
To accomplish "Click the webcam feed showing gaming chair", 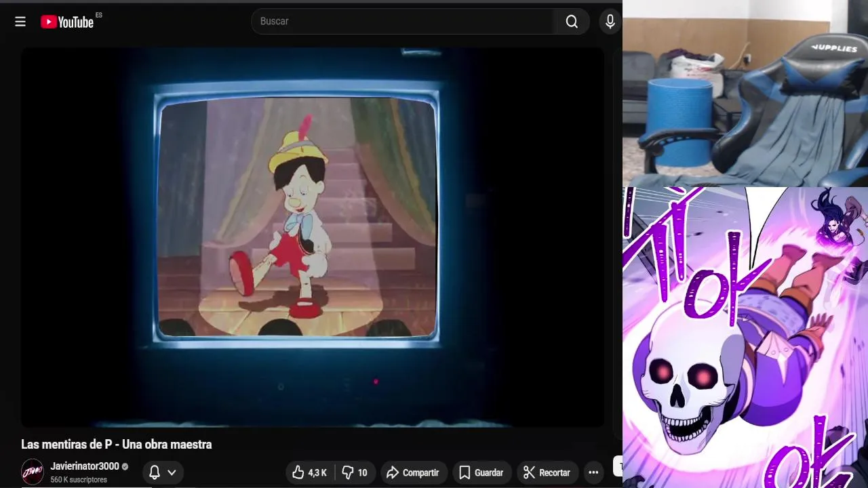I will tap(745, 94).
